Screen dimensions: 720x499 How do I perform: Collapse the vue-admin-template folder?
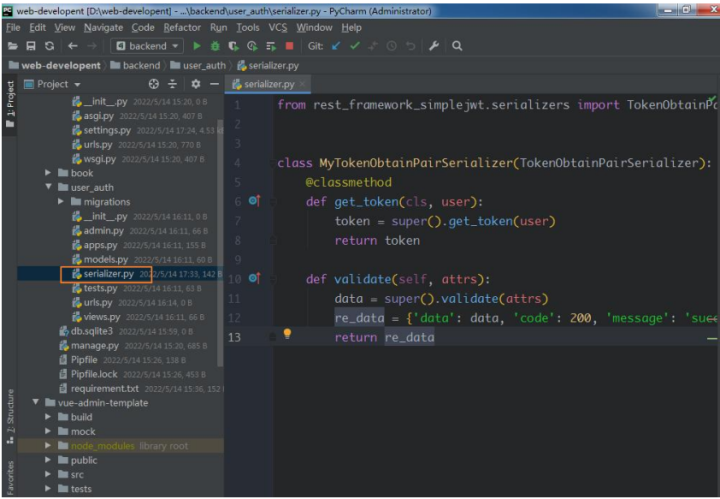click(35, 402)
